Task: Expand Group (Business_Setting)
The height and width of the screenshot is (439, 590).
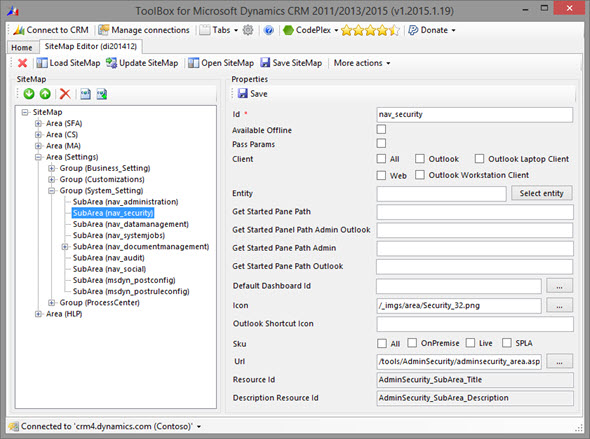Action: point(52,168)
